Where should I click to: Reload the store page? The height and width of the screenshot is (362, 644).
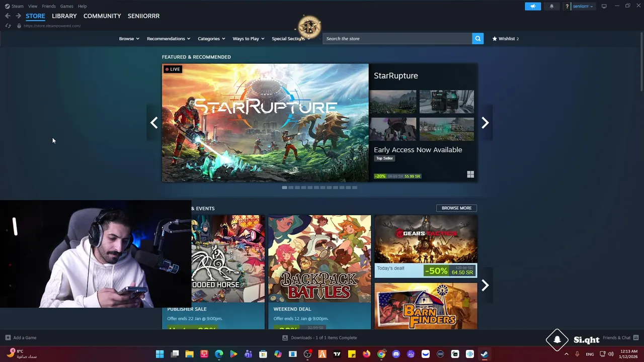8,26
